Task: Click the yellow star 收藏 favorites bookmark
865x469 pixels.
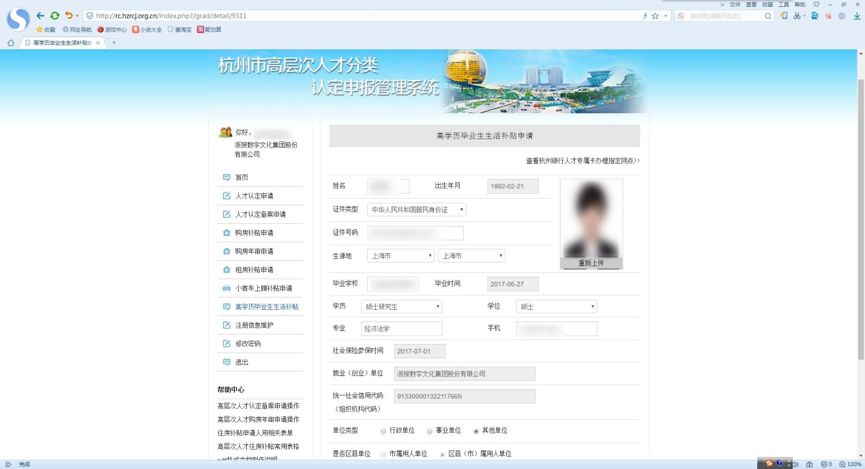Action: (46, 29)
